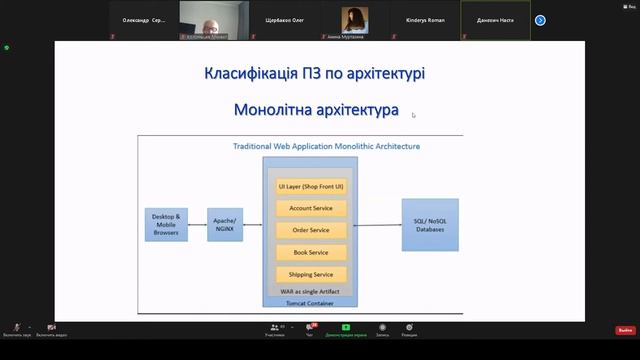Click the 'Tomcat Container' label
The image size is (640, 360).
(310, 303)
